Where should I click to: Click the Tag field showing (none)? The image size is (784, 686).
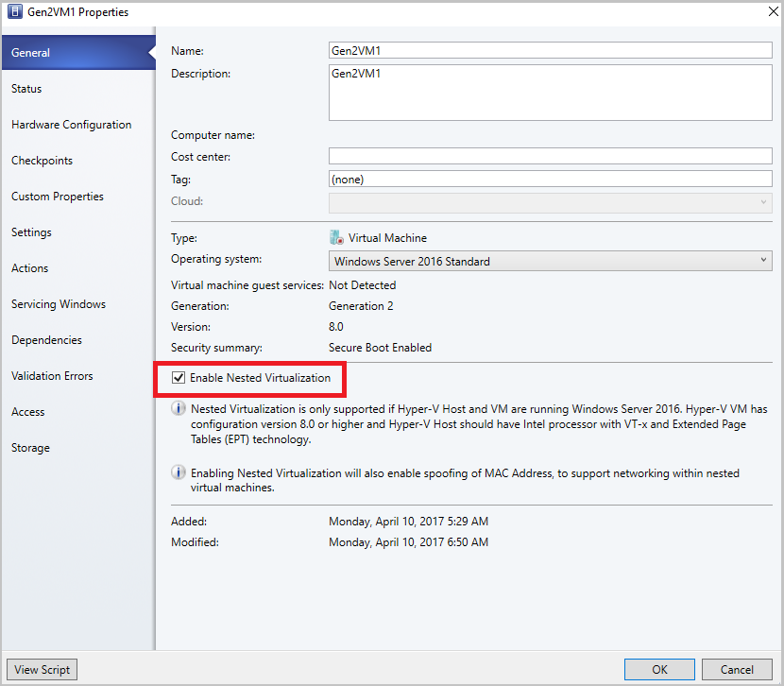pyautogui.click(x=548, y=178)
